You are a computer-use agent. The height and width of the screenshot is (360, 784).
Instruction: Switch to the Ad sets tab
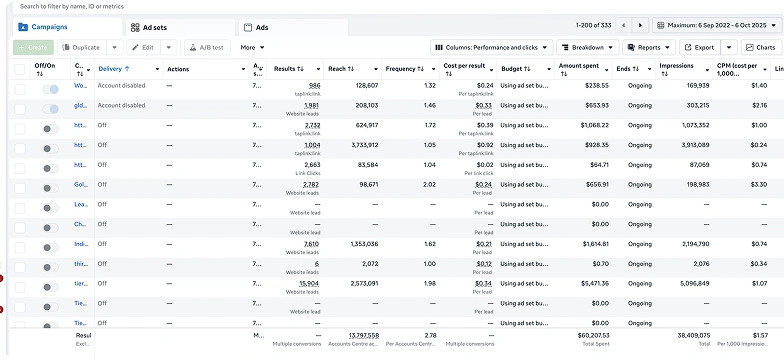point(180,28)
